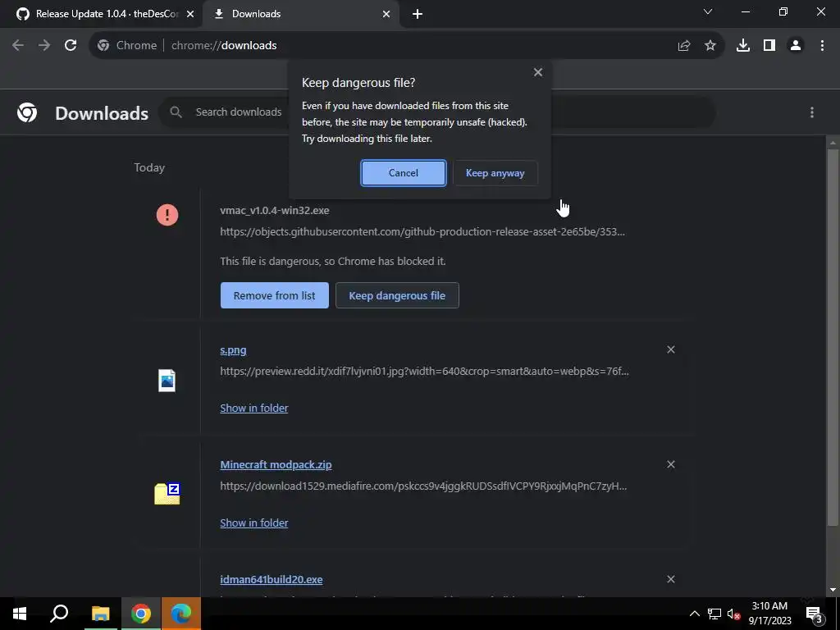The height and width of the screenshot is (630, 840).
Task: Open the s.png download link
Action: tap(233, 349)
